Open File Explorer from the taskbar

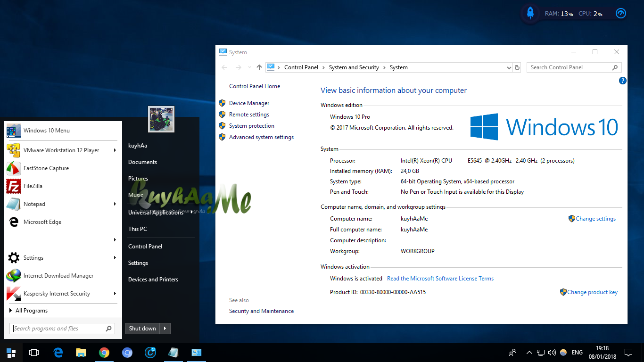[81, 353]
